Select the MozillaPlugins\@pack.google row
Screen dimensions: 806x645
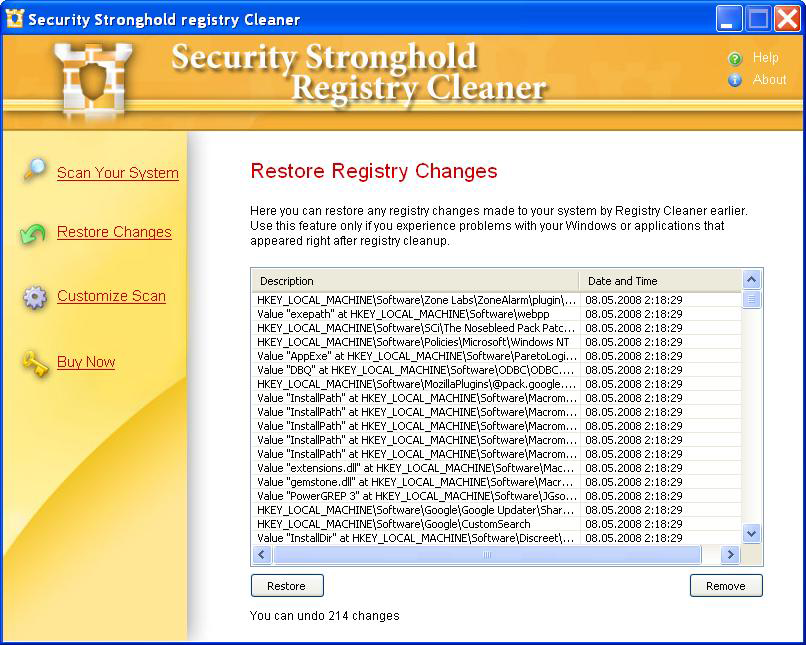[x=496, y=384]
